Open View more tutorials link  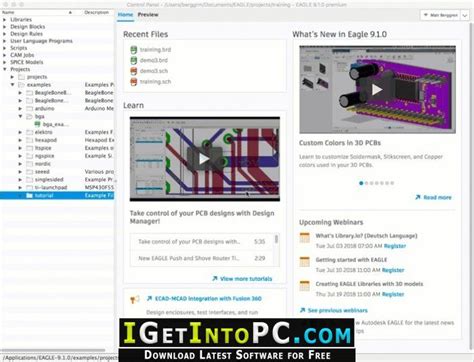pos(246,279)
